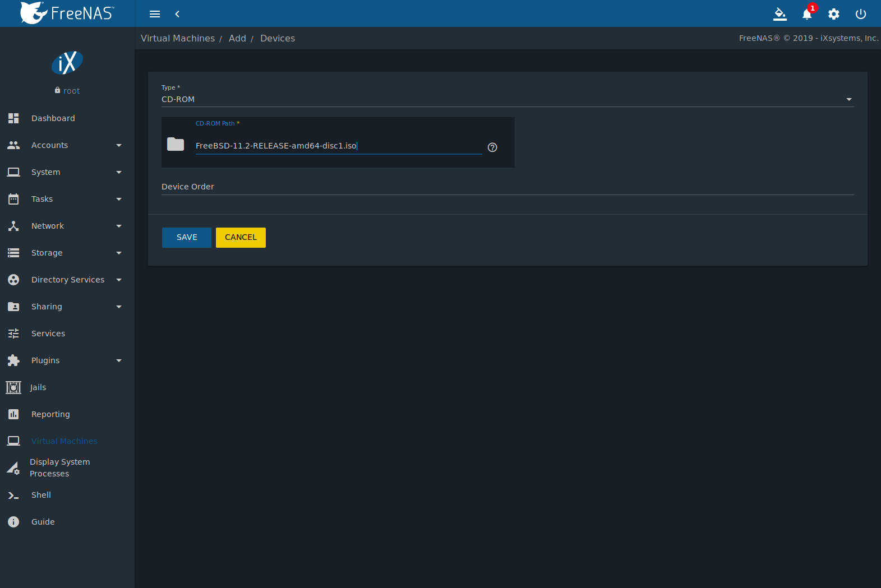
Task: Browse with the CD-ROM path folder icon
Action: [x=176, y=144]
